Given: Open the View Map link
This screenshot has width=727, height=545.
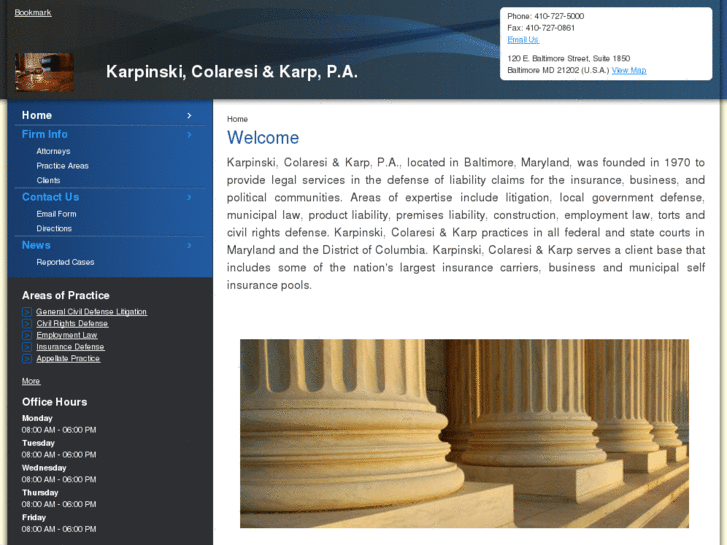Looking at the screenshot, I should coord(629,70).
